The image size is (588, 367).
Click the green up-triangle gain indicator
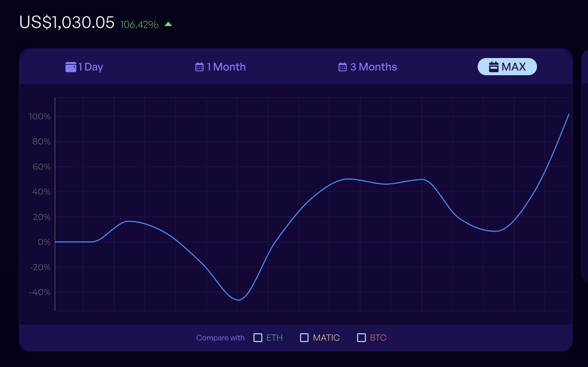coord(168,24)
